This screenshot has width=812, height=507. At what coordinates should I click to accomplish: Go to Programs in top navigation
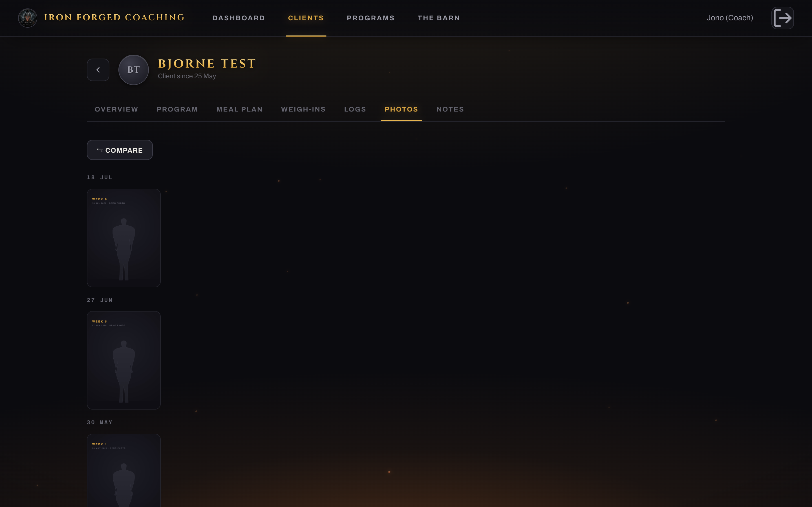pyautogui.click(x=371, y=18)
